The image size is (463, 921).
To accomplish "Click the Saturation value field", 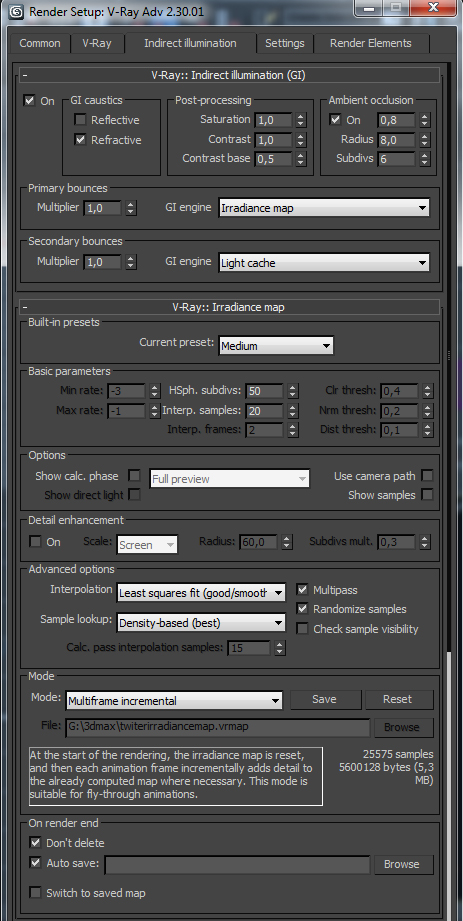I will 274,120.
